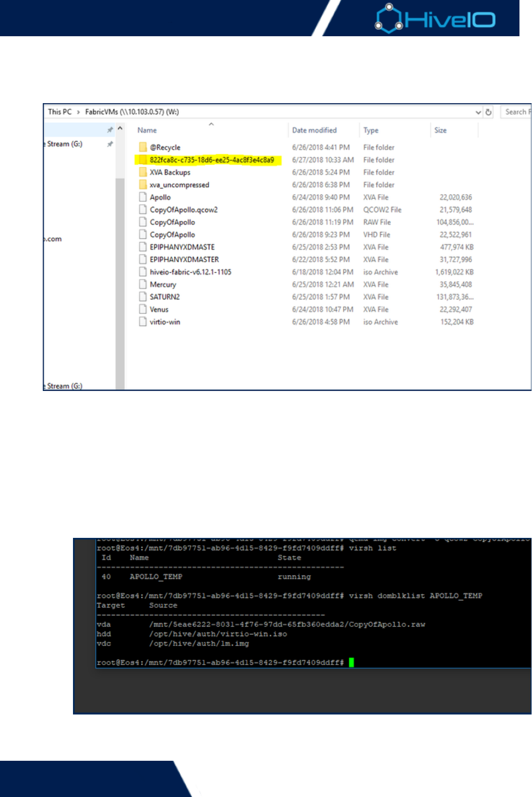The height and width of the screenshot is (797, 532).
Task: Click APOLLO_TEMP in virsh list output
Action: (x=156, y=577)
